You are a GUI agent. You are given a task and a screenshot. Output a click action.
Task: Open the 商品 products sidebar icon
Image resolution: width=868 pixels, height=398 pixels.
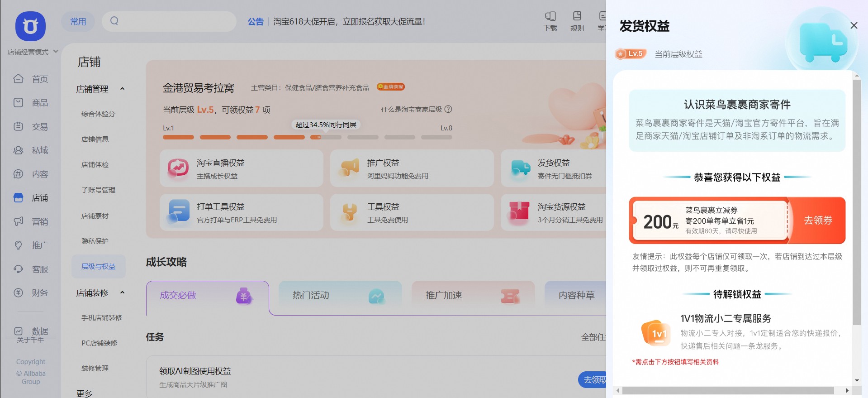[x=19, y=103]
